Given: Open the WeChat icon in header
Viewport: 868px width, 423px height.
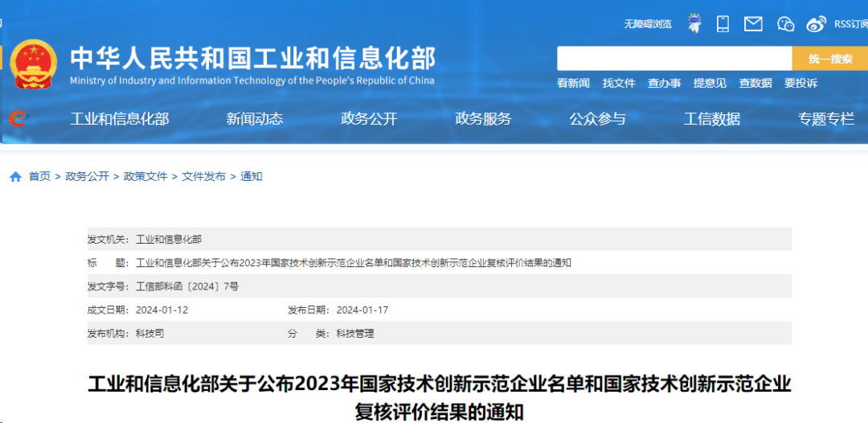Looking at the screenshot, I should point(785,24).
